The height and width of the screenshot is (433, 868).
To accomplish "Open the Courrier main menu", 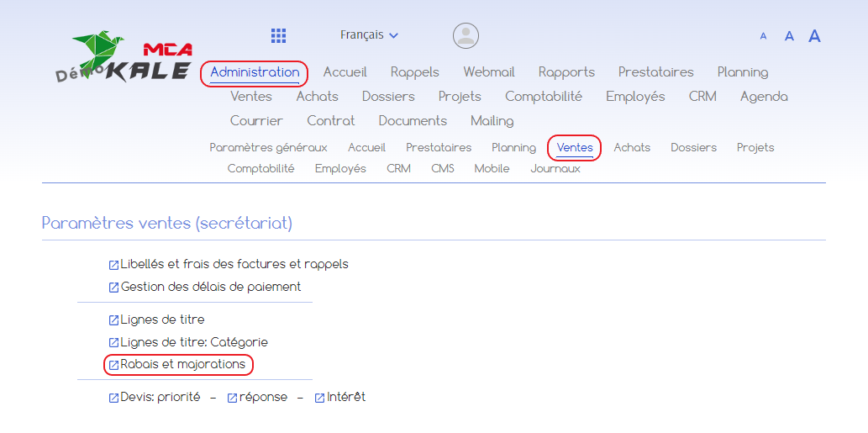I will tap(256, 121).
